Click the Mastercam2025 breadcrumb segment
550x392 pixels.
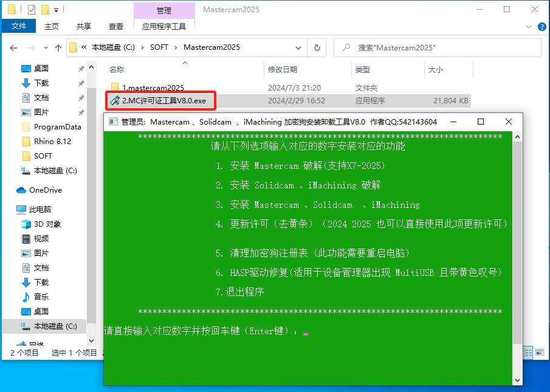(211, 47)
